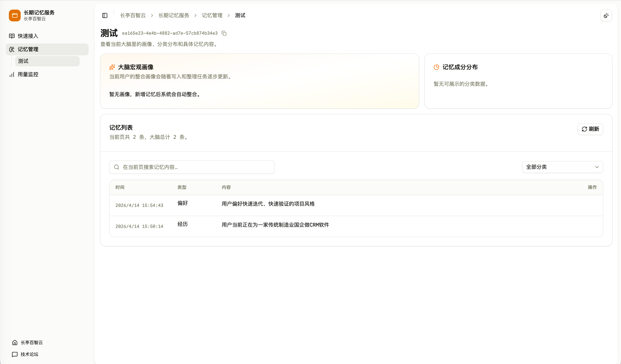Viewport: 621px width, 364px height.
Task: Click the 快速接入 book icon
Action: [12, 36]
